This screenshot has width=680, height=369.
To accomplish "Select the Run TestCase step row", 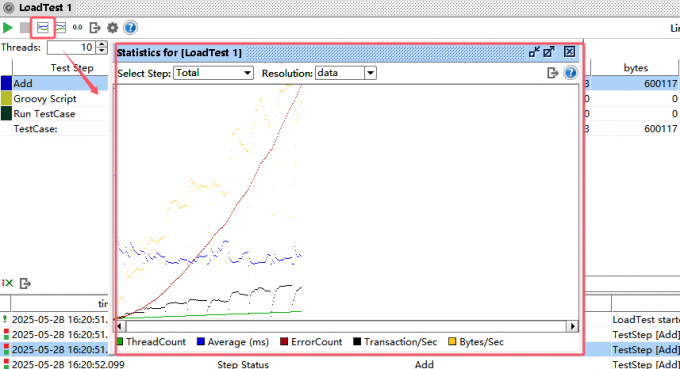I will coord(54,114).
